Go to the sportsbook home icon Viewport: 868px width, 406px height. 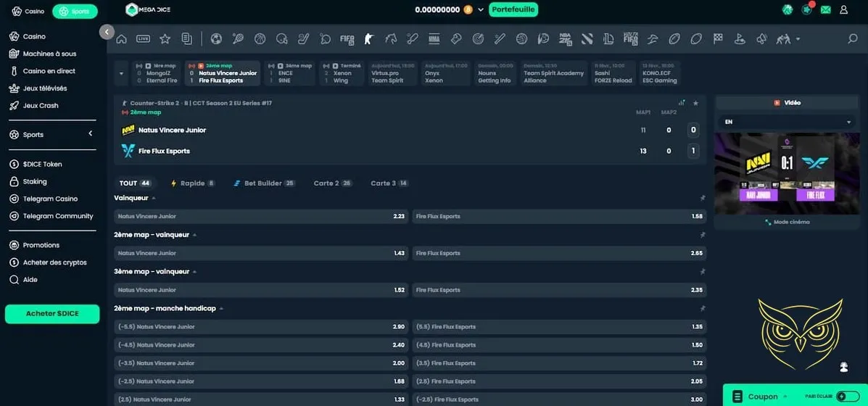click(x=121, y=38)
